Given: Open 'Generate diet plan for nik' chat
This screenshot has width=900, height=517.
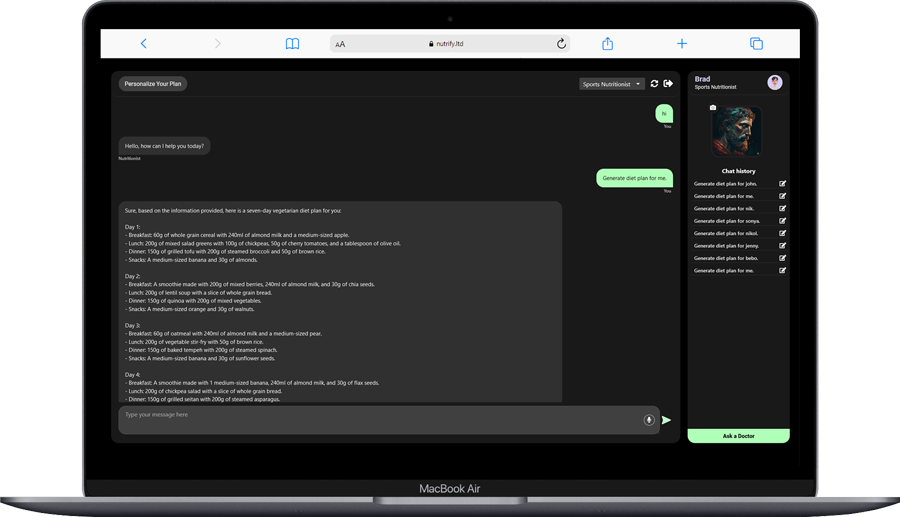Looking at the screenshot, I should point(724,209).
